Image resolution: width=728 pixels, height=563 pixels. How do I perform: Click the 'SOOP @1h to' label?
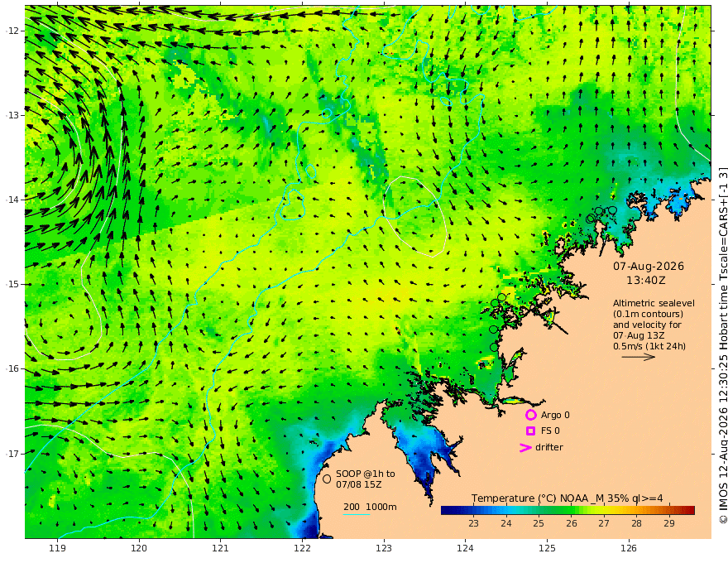(366, 474)
